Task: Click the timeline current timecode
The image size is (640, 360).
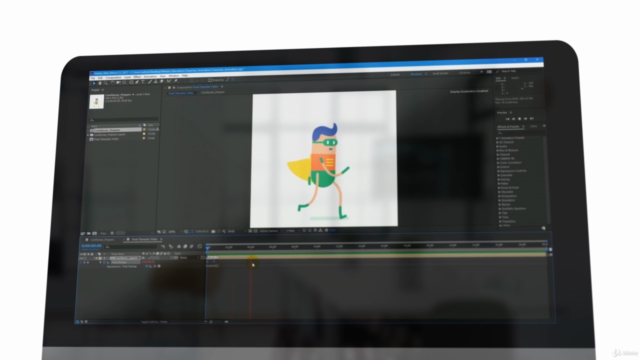Action: coord(92,246)
